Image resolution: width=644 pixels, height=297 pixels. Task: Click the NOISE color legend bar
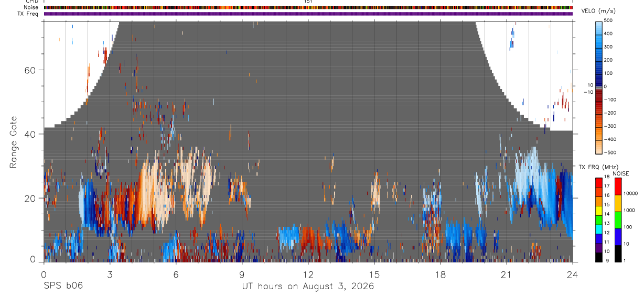[x=618, y=220]
